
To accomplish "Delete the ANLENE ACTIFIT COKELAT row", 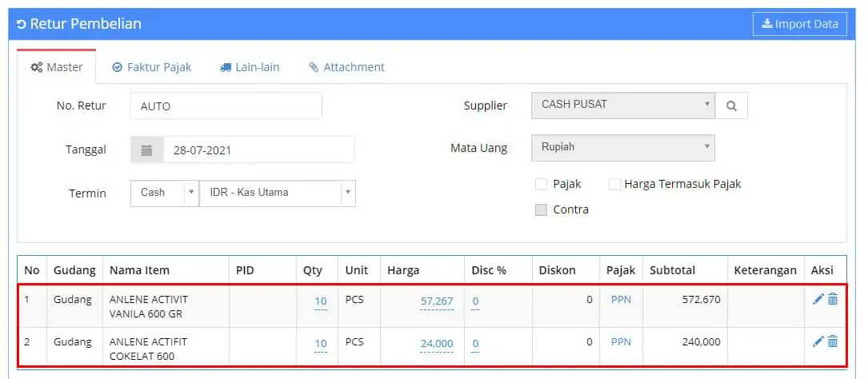I will click(833, 341).
